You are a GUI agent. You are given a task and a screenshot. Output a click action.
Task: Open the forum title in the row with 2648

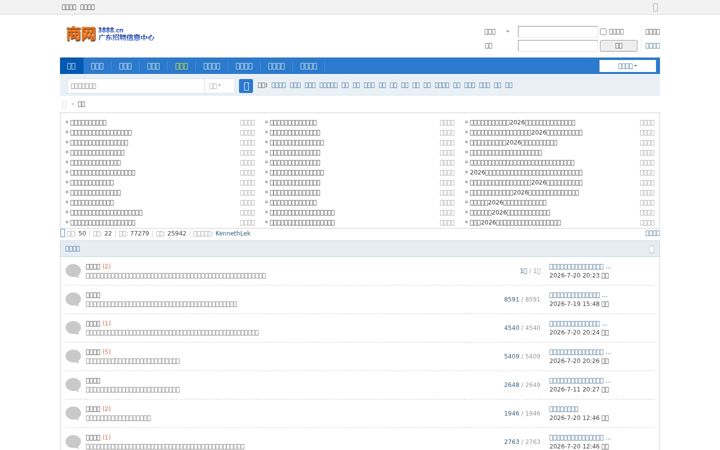(x=93, y=380)
